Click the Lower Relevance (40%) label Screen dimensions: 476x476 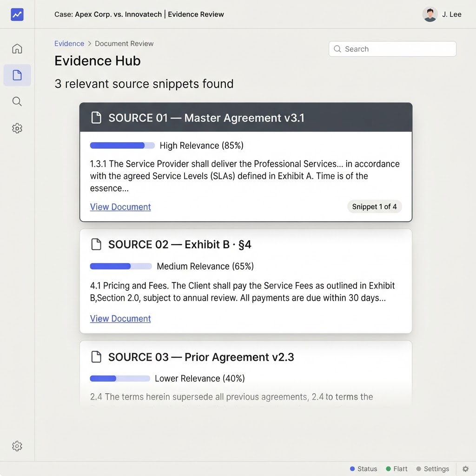click(200, 378)
